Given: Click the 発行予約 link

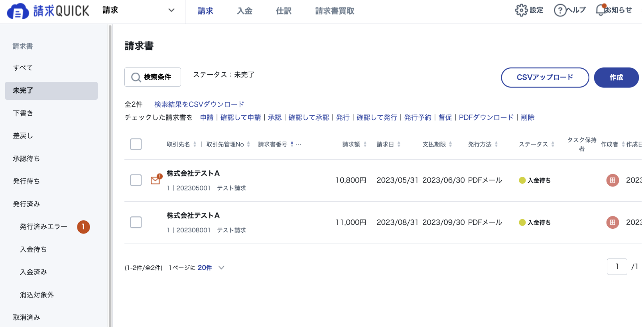Looking at the screenshot, I should [x=418, y=117].
